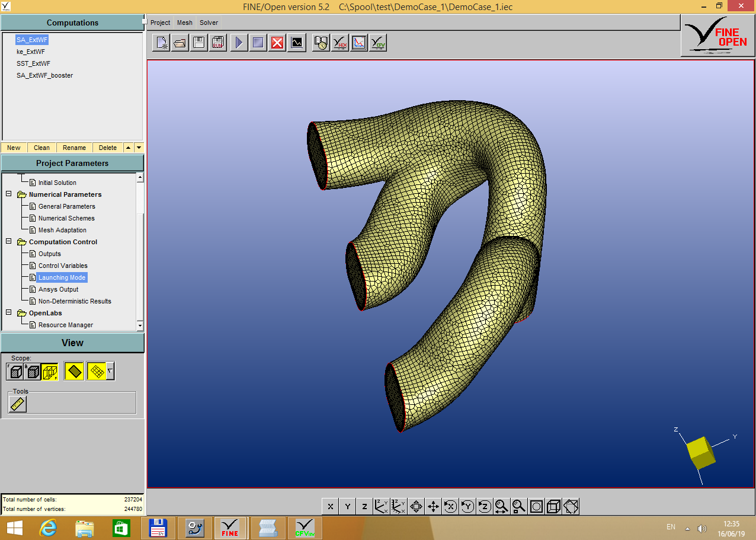Open the Solver menu
The height and width of the screenshot is (540, 756).
click(x=209, y=23)
